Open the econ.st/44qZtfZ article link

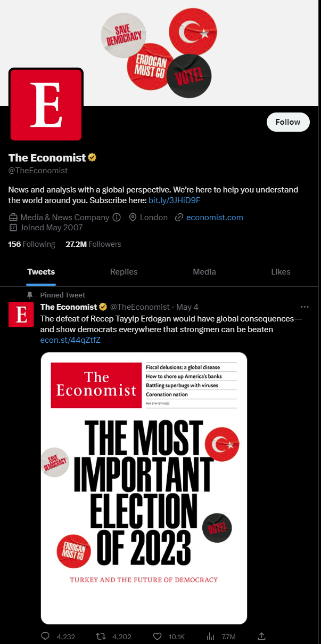70,340
